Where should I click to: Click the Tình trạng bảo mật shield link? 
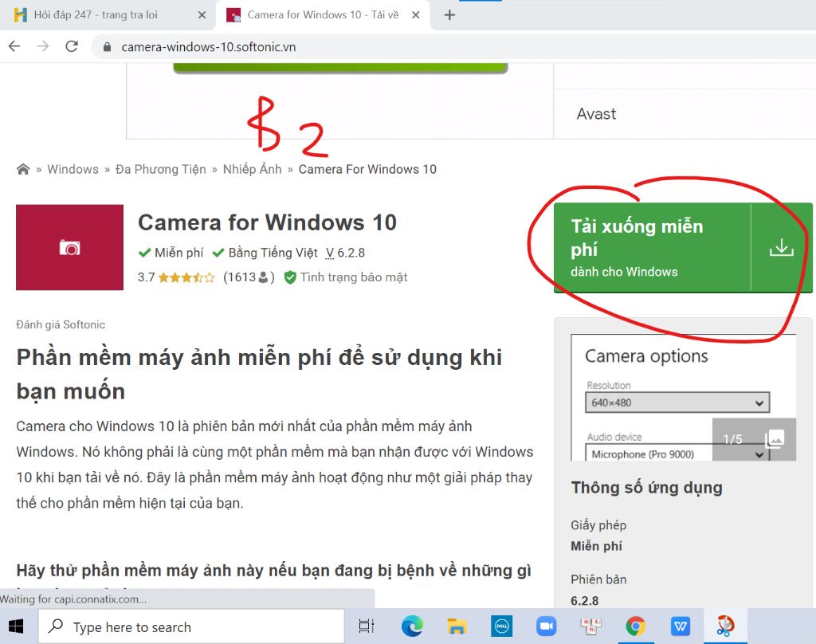pyautogui.click(x=346, y=277)
